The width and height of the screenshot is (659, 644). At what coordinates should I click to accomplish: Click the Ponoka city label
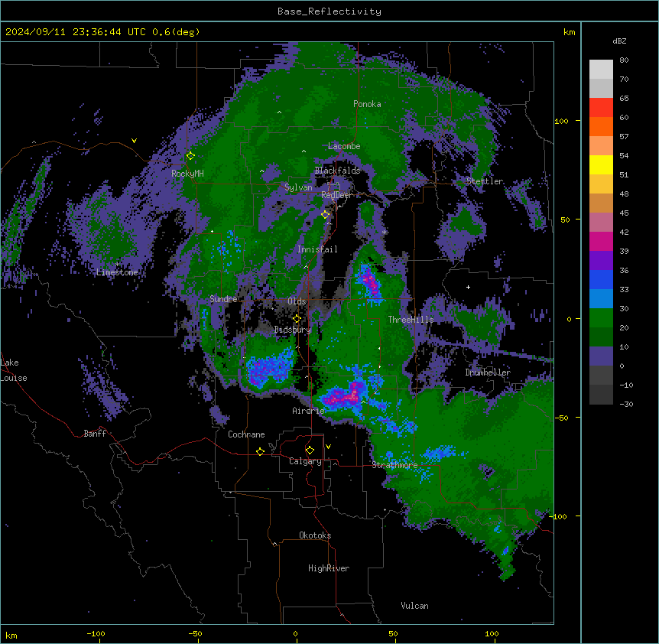pos(367,104)
